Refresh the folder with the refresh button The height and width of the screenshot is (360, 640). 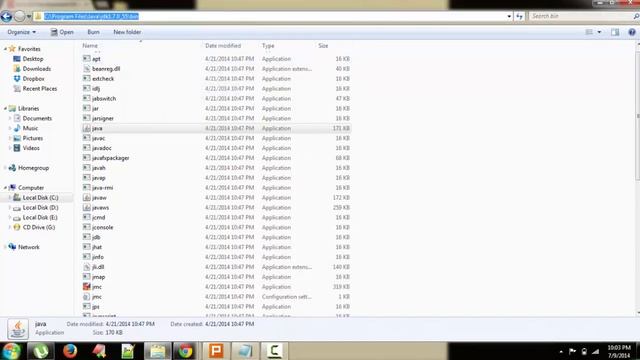[x=519, y=16]
